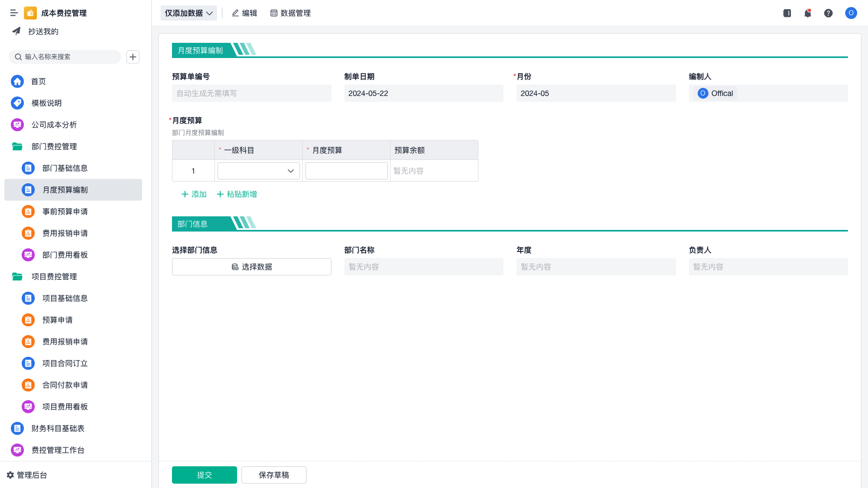
Task: Open 费用报销申请 under 项目费控管理
Action: (73, 342)
